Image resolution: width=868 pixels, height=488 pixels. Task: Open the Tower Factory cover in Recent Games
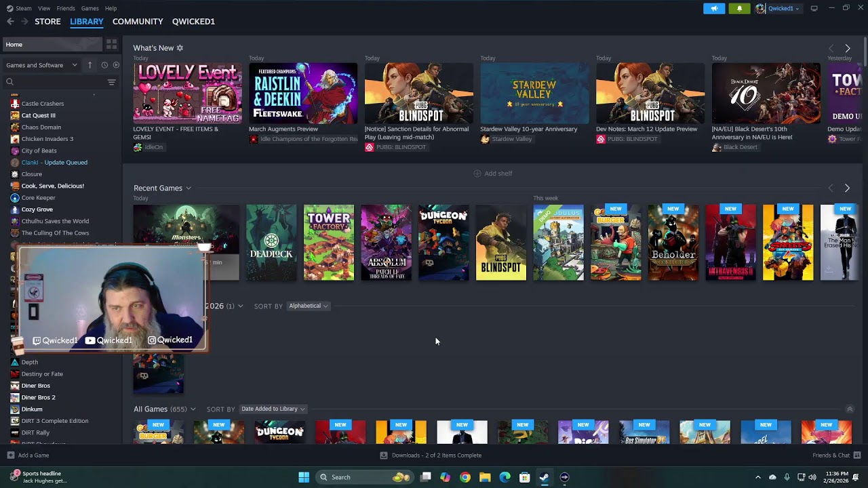pos(329,243)
